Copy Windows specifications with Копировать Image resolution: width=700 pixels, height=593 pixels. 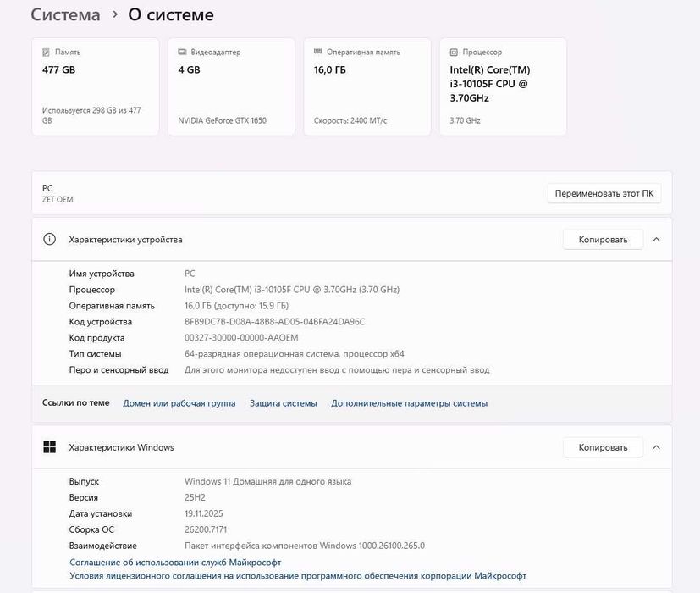(603, 447)
